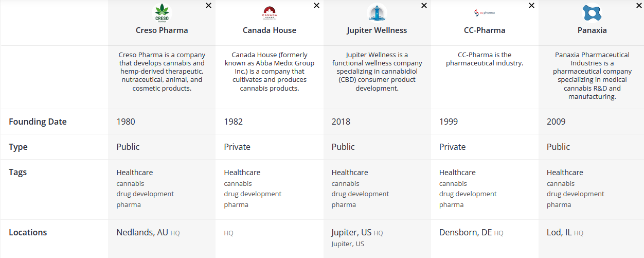644x258 pixels.
Task: Click the pharma tag under CC-Pharma
Action: [x=452, y=205]
